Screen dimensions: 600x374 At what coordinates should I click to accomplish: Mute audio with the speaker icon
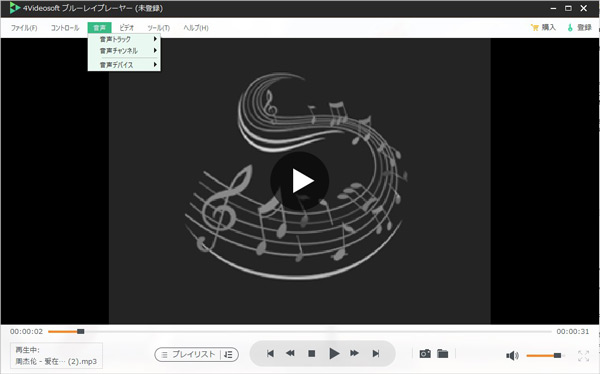[512, 356]
